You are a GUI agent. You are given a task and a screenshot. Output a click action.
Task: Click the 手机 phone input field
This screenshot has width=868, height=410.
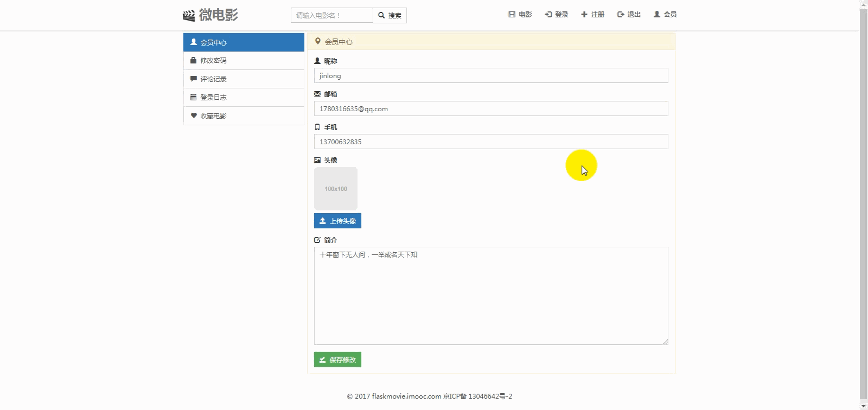point(491,142)
